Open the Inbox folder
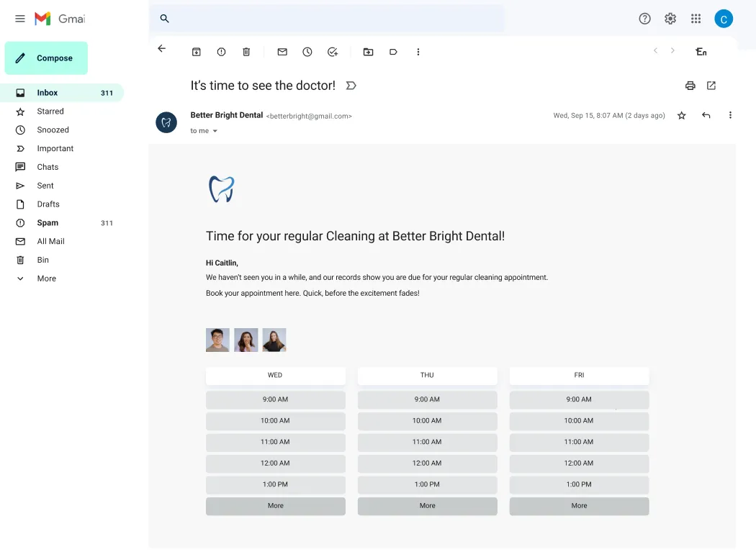756x557 pixels. click(x=62, y=93)
